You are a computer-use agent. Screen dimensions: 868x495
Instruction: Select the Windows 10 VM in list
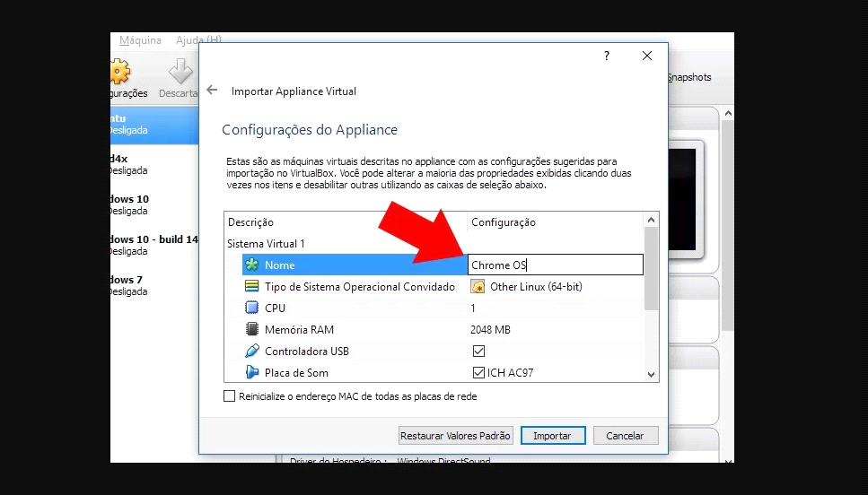pyautogui.click(x=154, y=204)
